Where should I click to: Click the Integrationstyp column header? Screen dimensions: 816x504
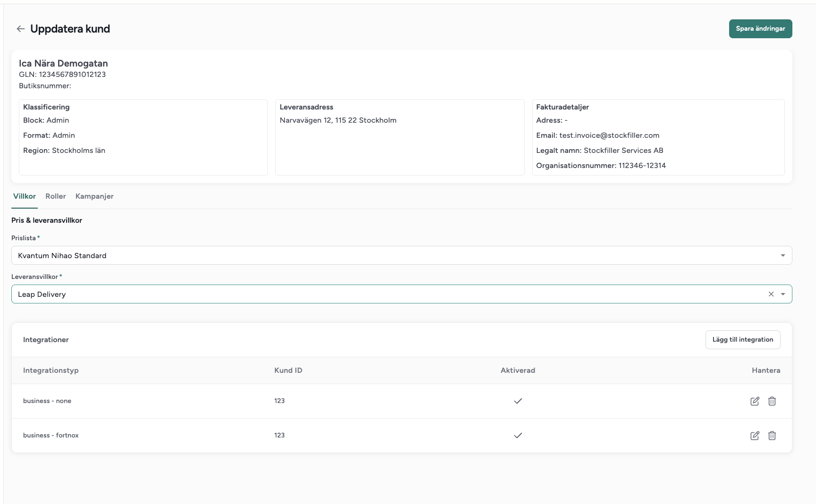[x=51, y=370]
